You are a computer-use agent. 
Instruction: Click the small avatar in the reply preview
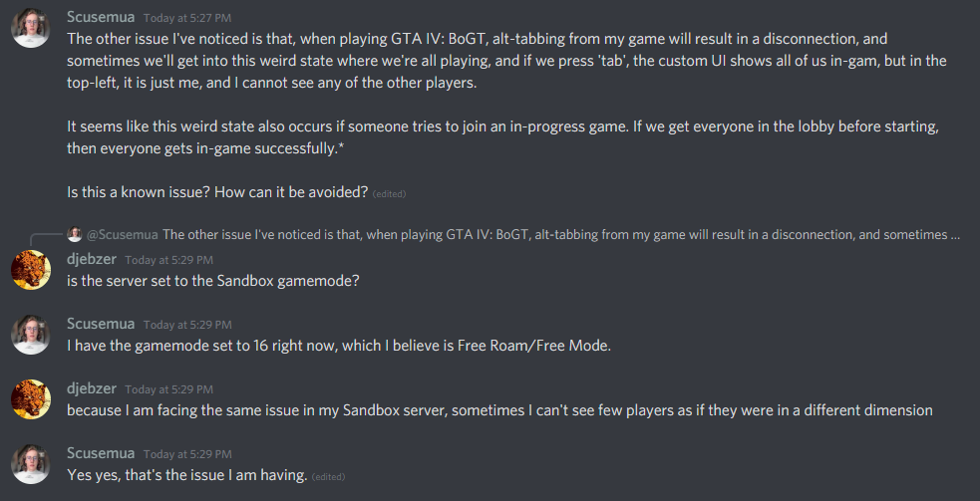coord(75,235)
